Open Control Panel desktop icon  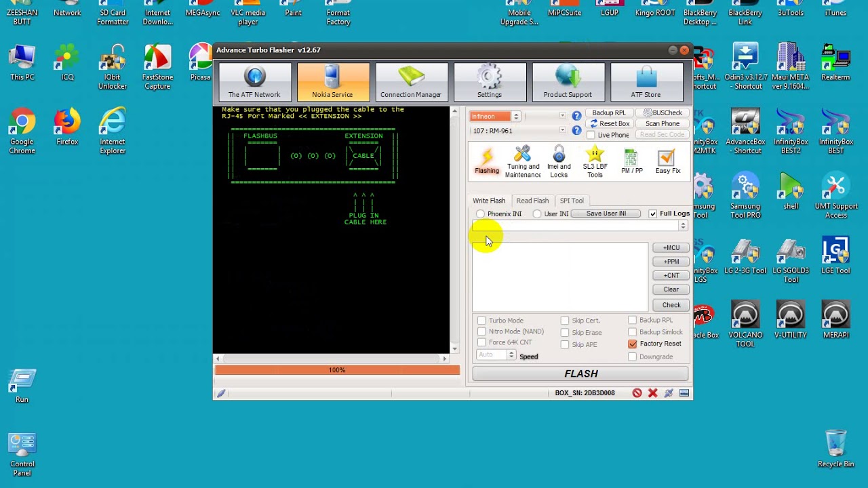[22, 454]
